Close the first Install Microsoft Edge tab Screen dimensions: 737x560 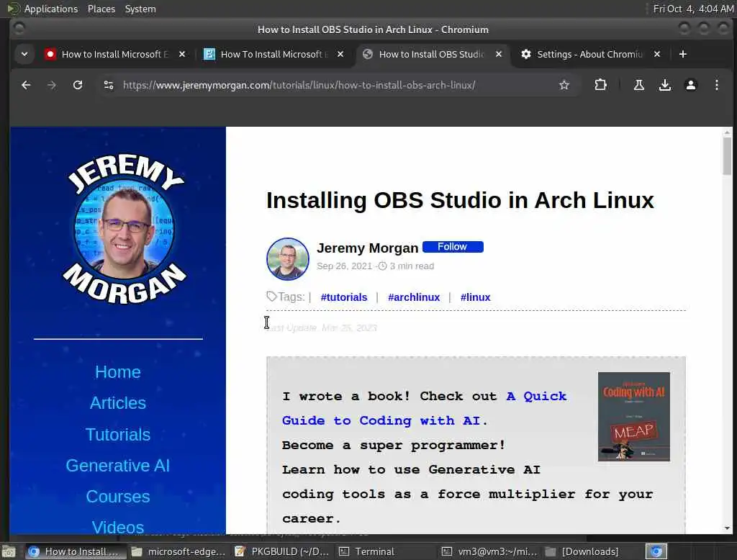pos(182,54)
